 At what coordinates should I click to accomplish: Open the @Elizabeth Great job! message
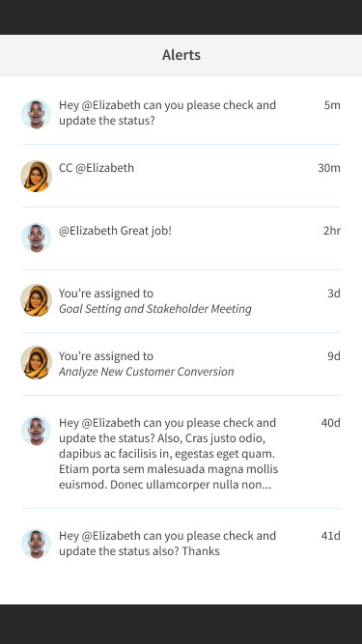[x=115, y=231]
